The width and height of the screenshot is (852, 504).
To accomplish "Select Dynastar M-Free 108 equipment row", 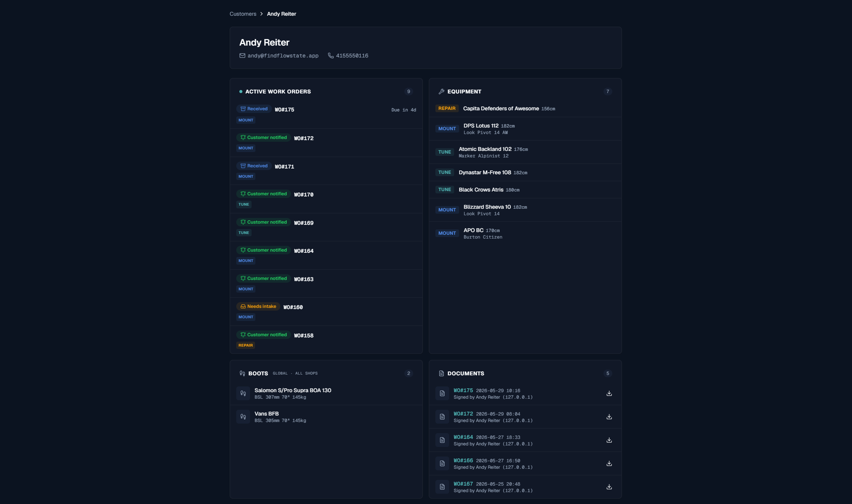I will point(525,173).
